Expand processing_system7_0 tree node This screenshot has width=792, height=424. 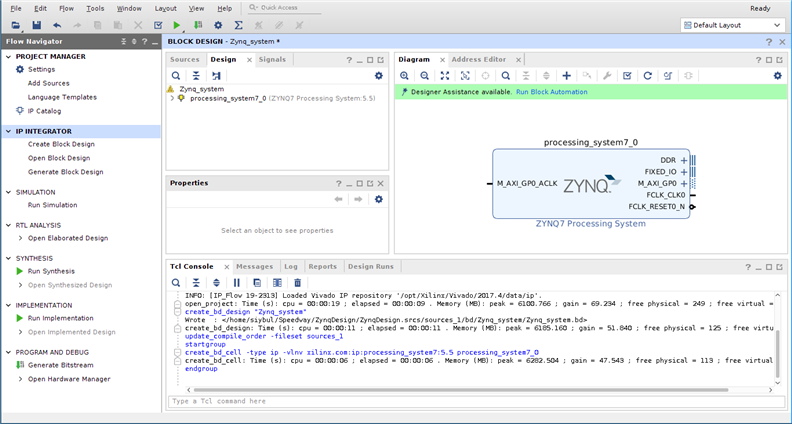(x=172, y=98)
